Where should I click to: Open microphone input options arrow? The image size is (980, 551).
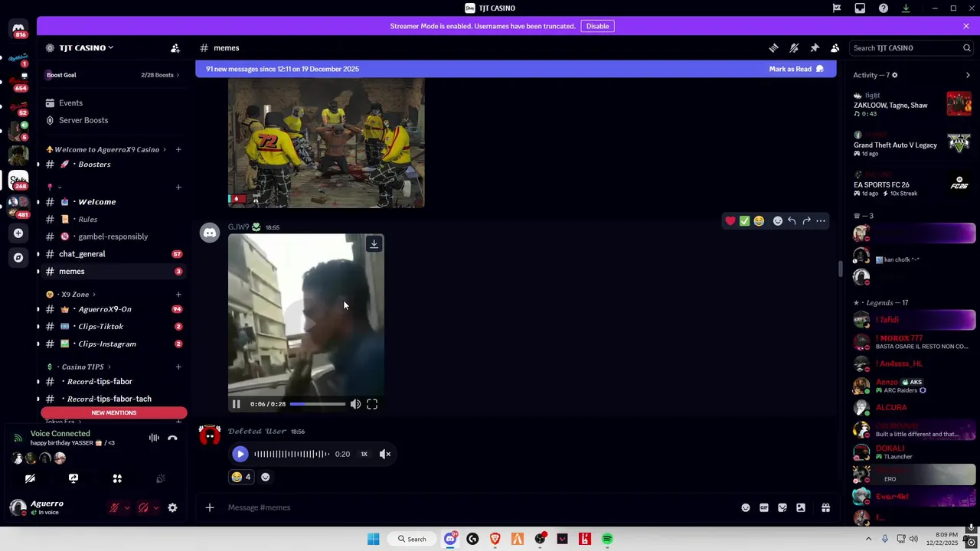click(x=127, y=507)
